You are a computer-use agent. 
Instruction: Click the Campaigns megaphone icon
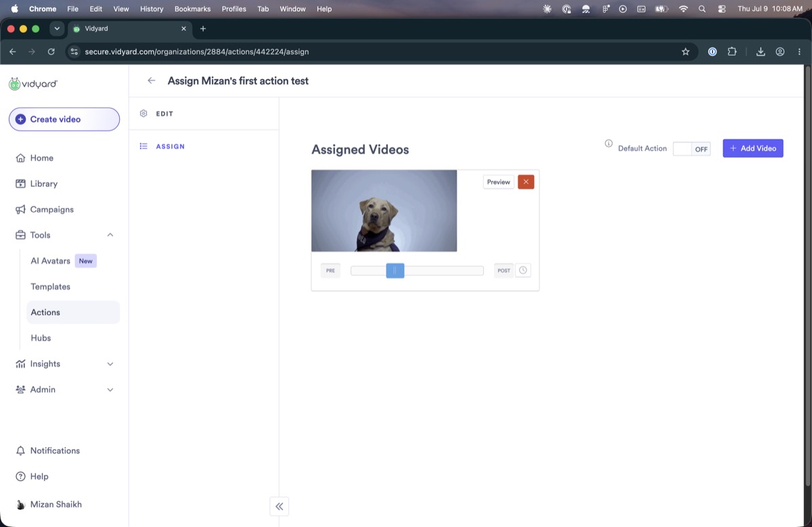click(20, 209)
